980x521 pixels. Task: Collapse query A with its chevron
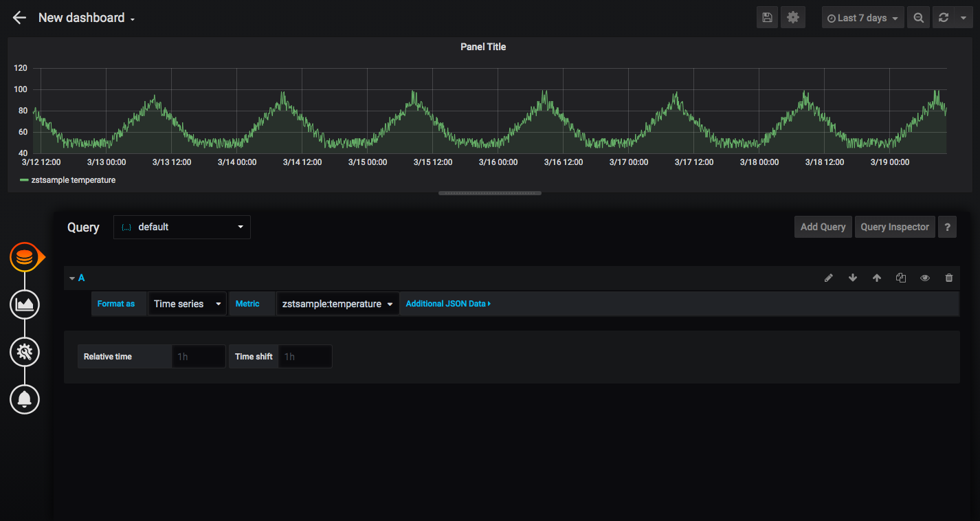pos(72,278)
